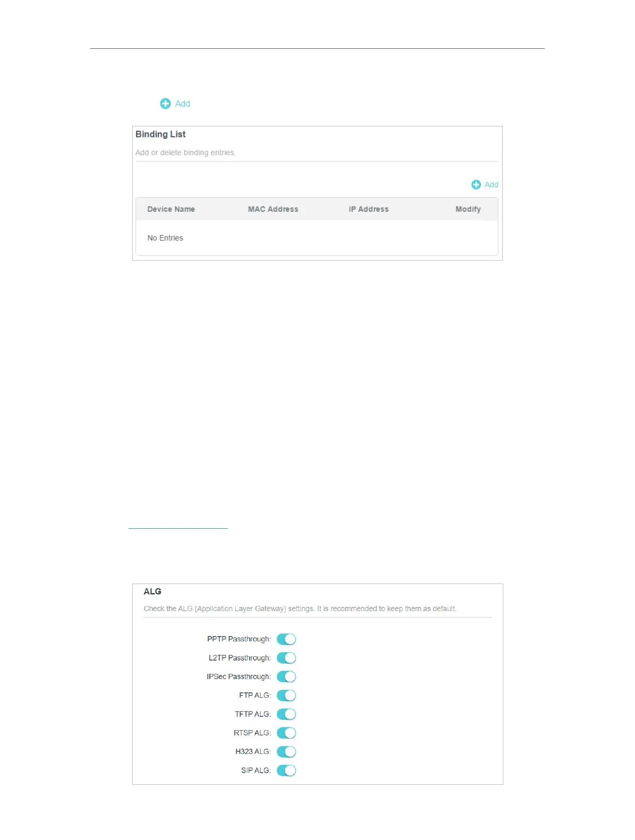Viewport: 635px width, 840px height.
Task: Turn off SIP ALG switch
Action: (286, 770)
